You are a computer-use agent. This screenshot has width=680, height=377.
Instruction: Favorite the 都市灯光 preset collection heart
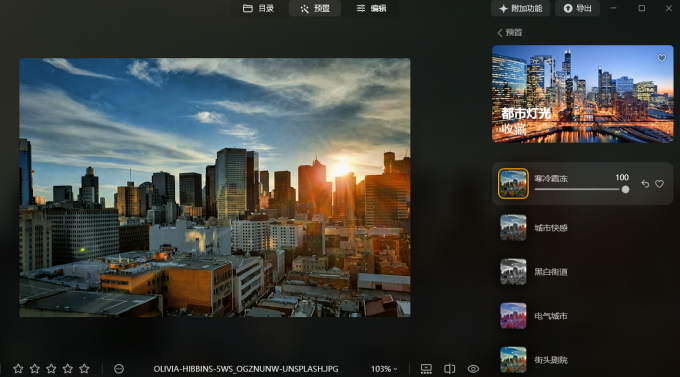click(x=661, y=58)
